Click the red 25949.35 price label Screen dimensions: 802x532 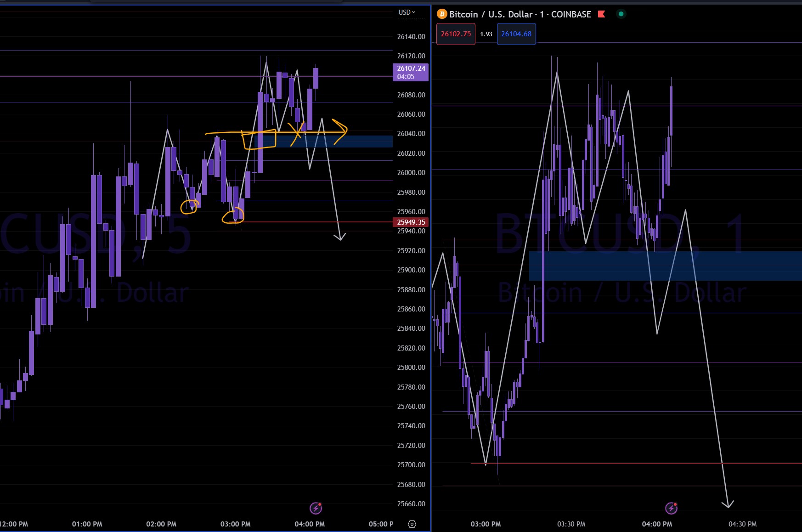(411, 222)
